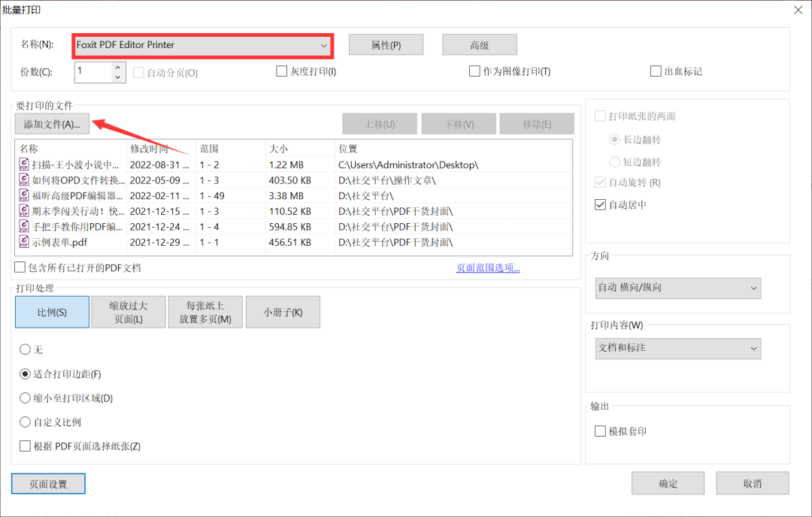The height and width of the screenshot is (517, 812).
Task: Click PDF icon of 福昕高级PDF编辑器 file
Action: [x=24, y=195]
